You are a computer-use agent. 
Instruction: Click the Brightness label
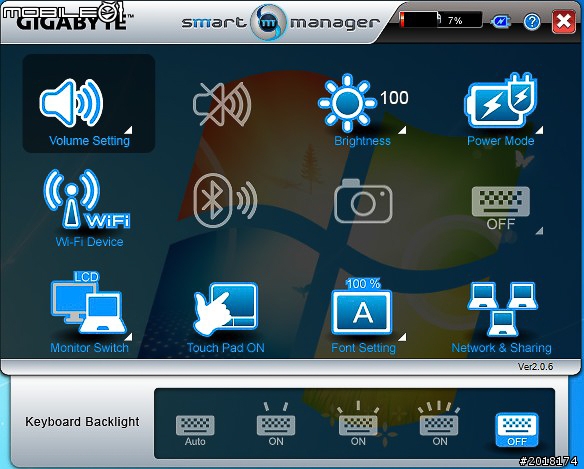click(x=362, y=141)
